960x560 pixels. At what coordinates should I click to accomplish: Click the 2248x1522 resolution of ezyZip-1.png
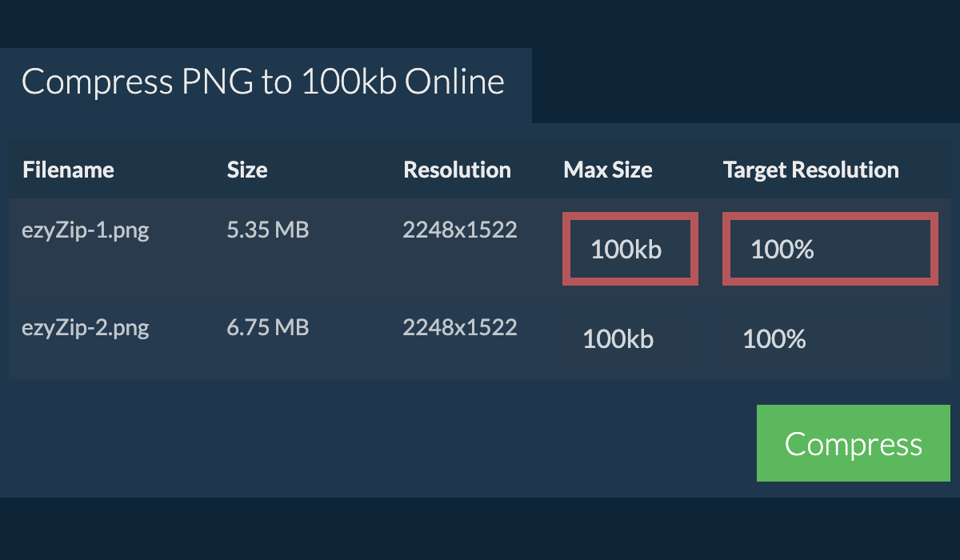pyautogui.click(x=460, y=229)
